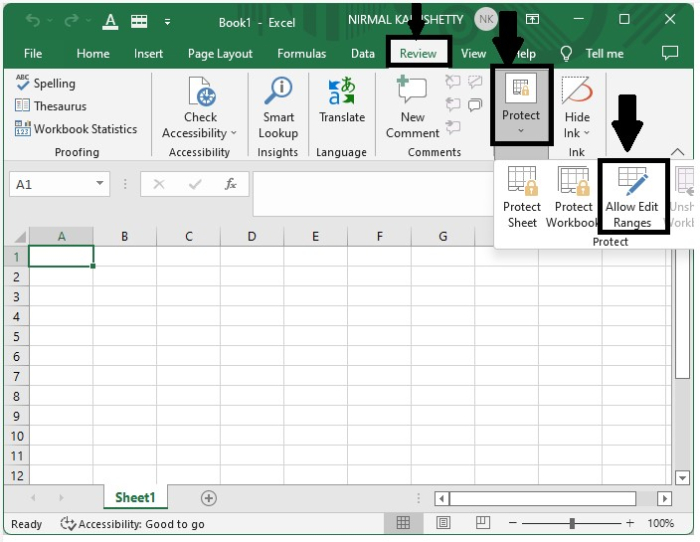Switch to the Formulas tab
The height and width of the screenshot is (542, 700).
(301, 54)
